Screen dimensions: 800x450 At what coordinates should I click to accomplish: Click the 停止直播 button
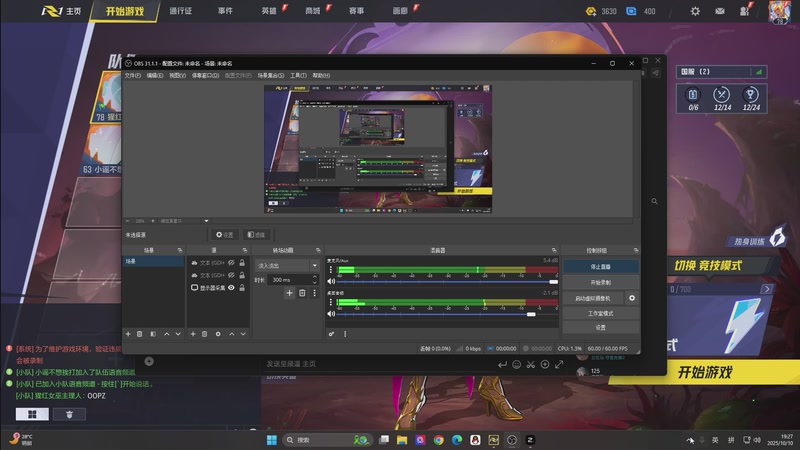point(600,267)
